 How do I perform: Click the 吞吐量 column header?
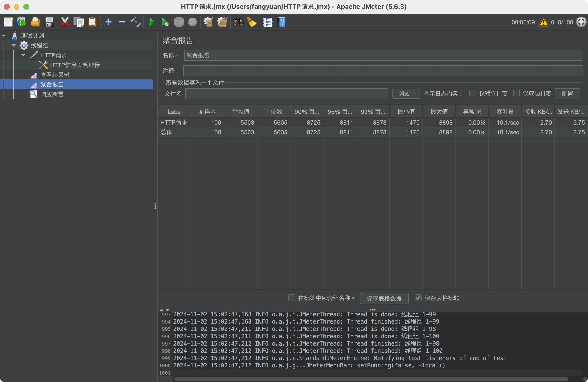point(505,112)
